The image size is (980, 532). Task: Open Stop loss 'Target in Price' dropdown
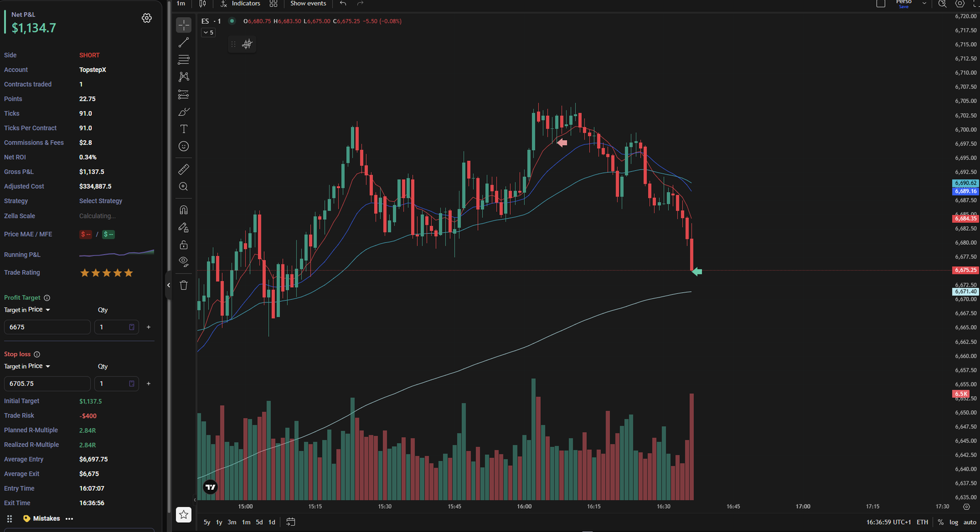point(28,366)
